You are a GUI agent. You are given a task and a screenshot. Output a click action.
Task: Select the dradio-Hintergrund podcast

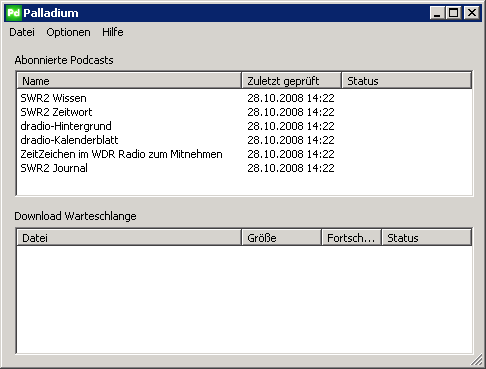66,126
